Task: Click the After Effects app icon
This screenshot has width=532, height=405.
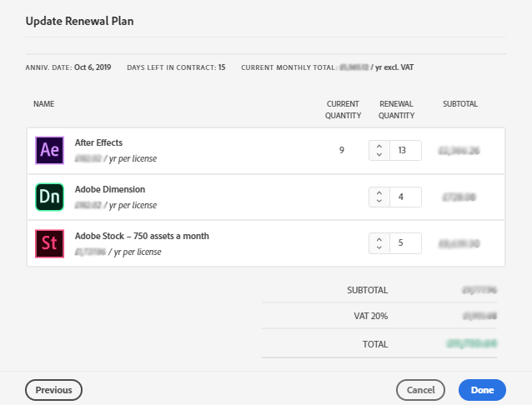Action: 49,151
